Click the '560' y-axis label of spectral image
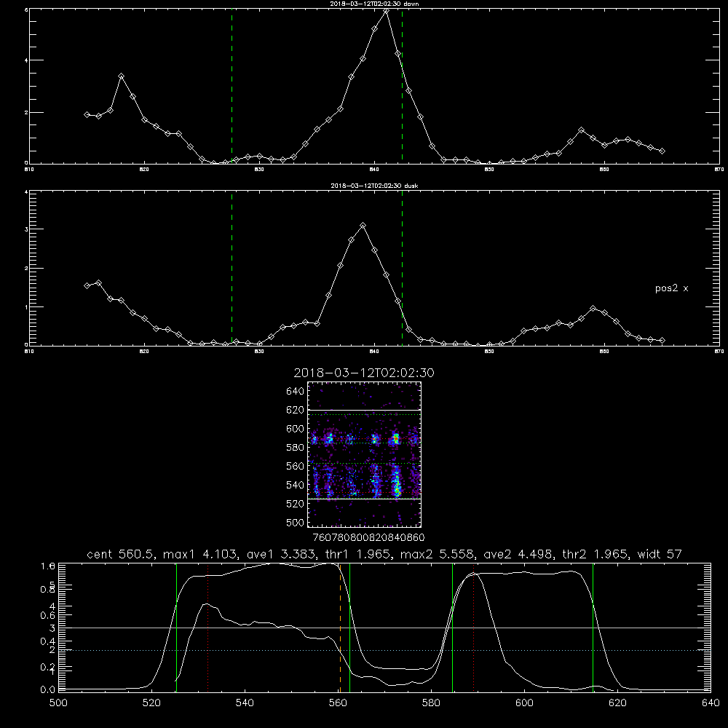The height and width of the screenshot is (728, 728). [295, 466]
